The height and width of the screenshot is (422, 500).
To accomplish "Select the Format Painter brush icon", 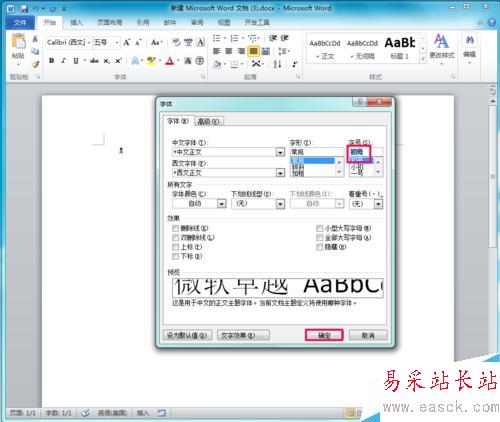I will (x=35, y=63).
